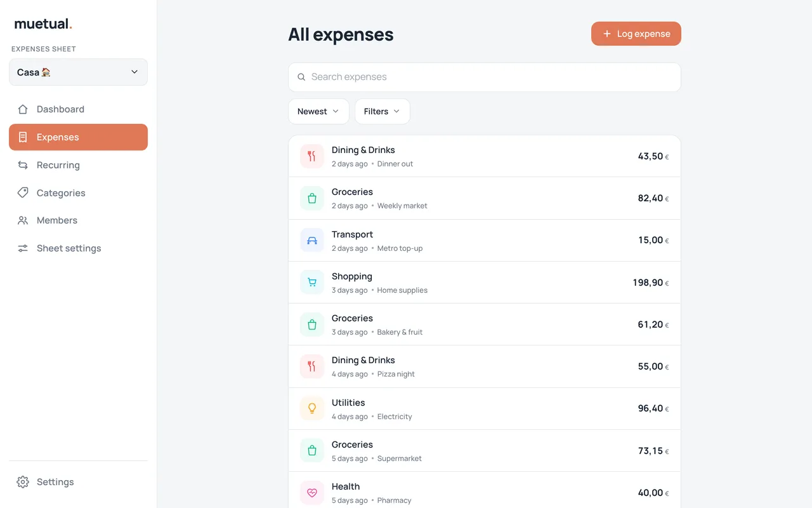The image size is (812, 508).
Task: Expand the Casa expenses sheet selector
Action: pyautogui.click(x=78, y=72)
